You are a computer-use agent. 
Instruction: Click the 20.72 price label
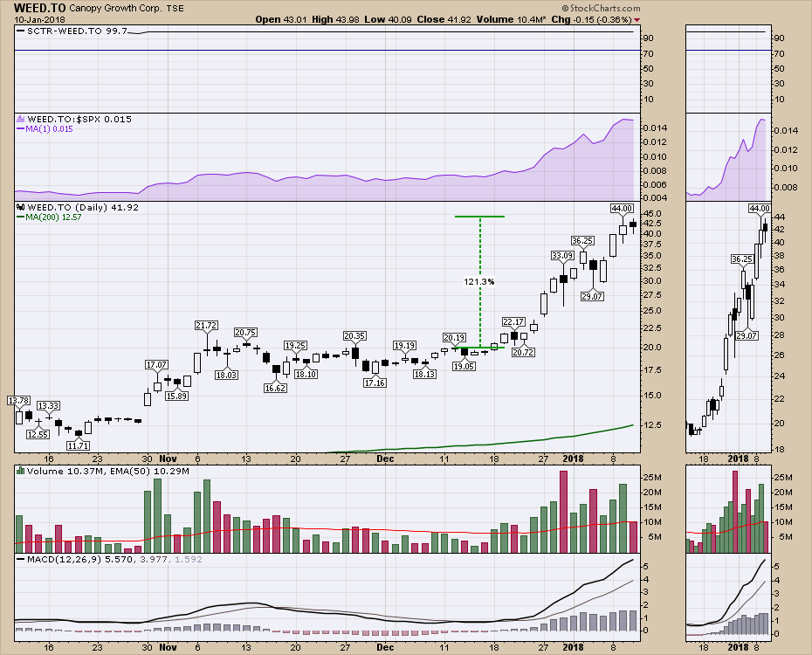(x=523, y=352)
